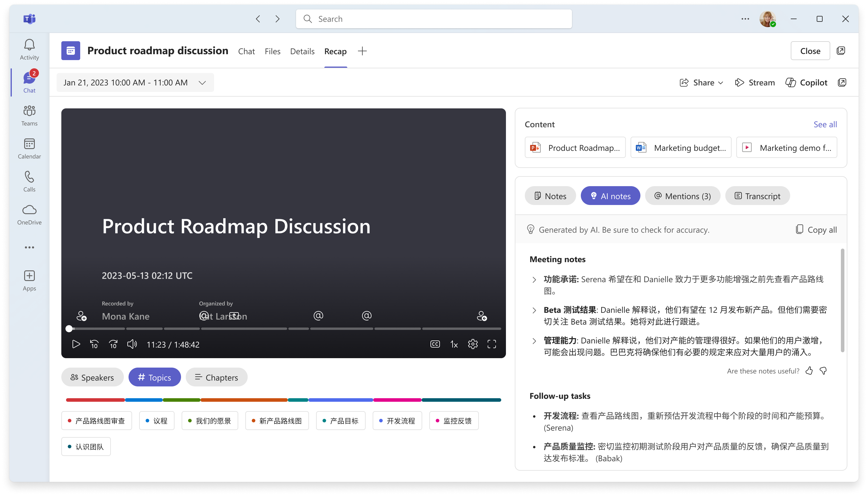Click Copy all notes button
868x496 pixels.
click(x=816, y=230)
